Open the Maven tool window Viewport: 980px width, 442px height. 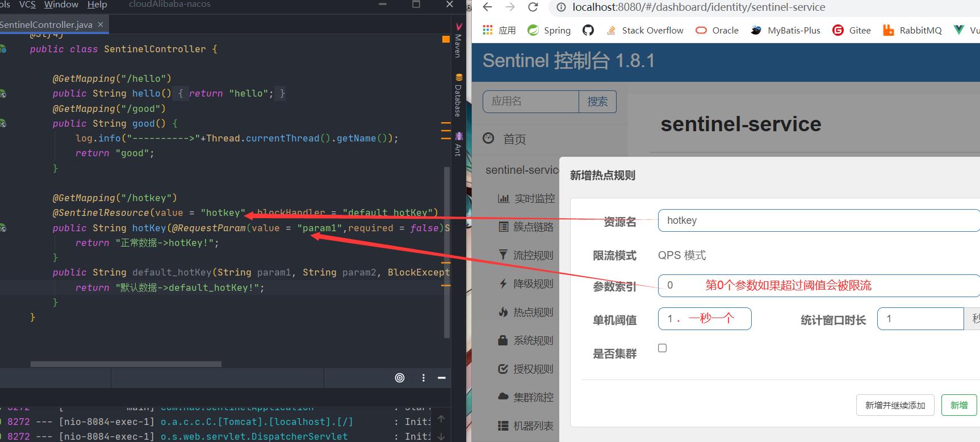pos(458,40)
